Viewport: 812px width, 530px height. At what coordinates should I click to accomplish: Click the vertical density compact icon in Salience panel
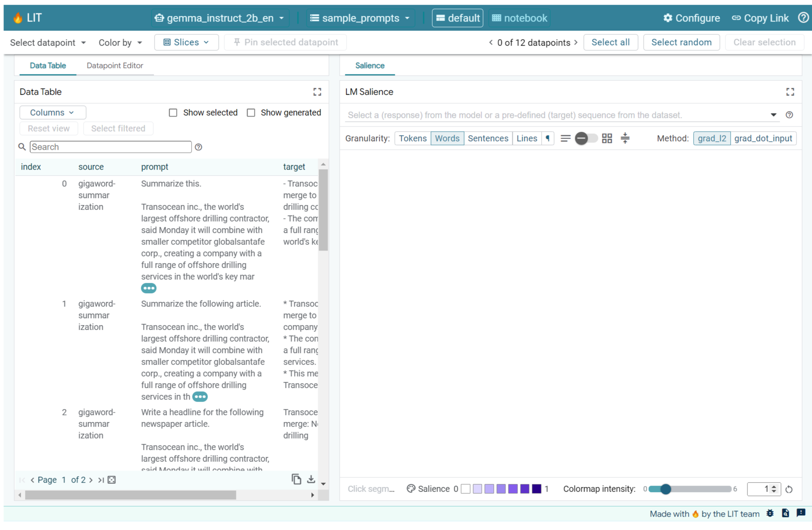click(x=625, y=138)
